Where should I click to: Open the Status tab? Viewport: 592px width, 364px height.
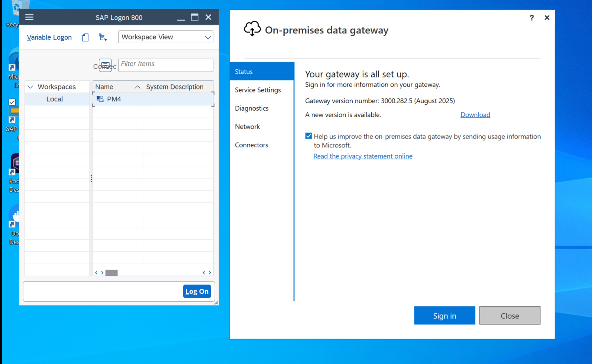(262, 71)
